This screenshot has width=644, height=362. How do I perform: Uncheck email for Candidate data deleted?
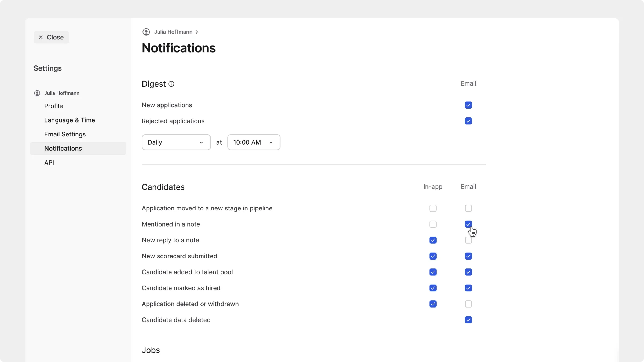click(468, 320)
